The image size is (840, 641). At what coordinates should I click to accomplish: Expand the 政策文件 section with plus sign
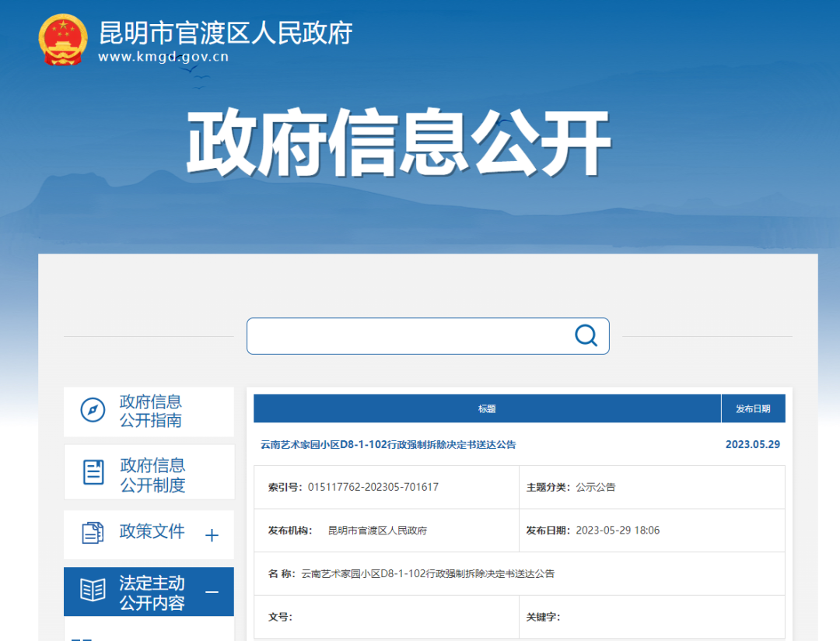[212, 536]
